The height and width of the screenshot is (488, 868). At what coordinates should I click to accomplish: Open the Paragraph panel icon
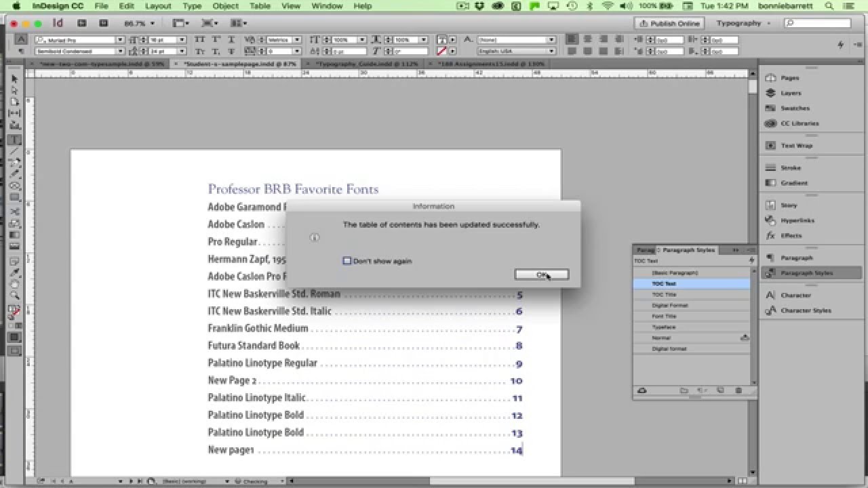770,258
